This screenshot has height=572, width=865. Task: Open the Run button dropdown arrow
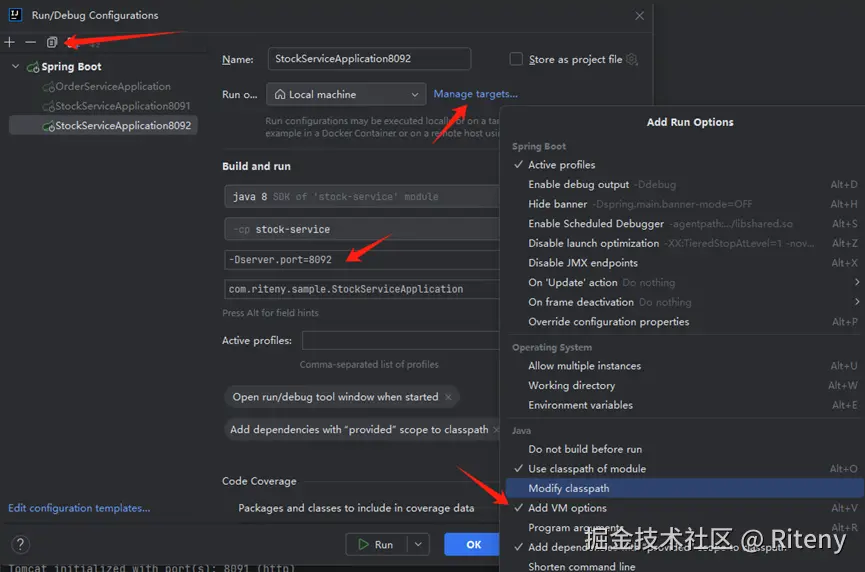pos(418,544)
